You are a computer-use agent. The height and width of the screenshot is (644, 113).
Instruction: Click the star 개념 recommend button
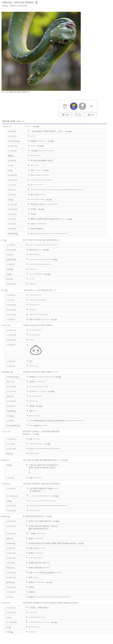click(73, 106)
